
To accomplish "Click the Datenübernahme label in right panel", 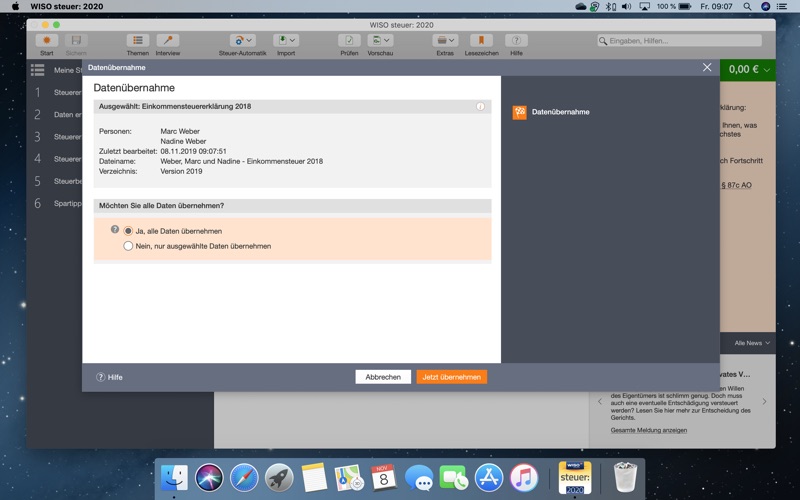I will click(x=560, y=112).
